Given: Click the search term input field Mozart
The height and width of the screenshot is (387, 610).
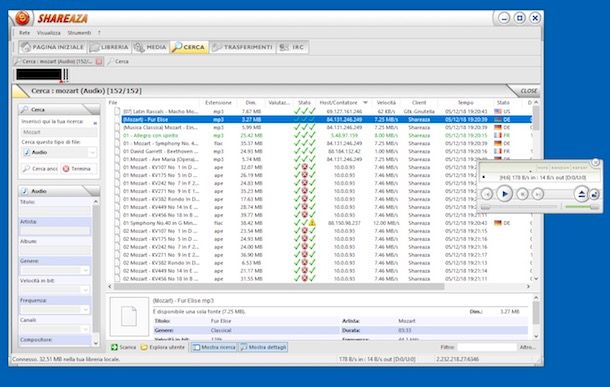Looking at the screenshot, I should coord(58,132).
